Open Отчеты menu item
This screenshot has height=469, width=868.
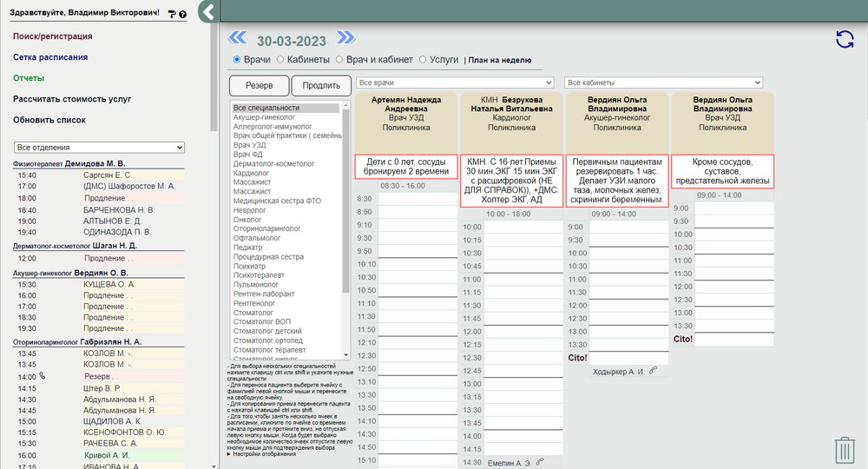29,78
